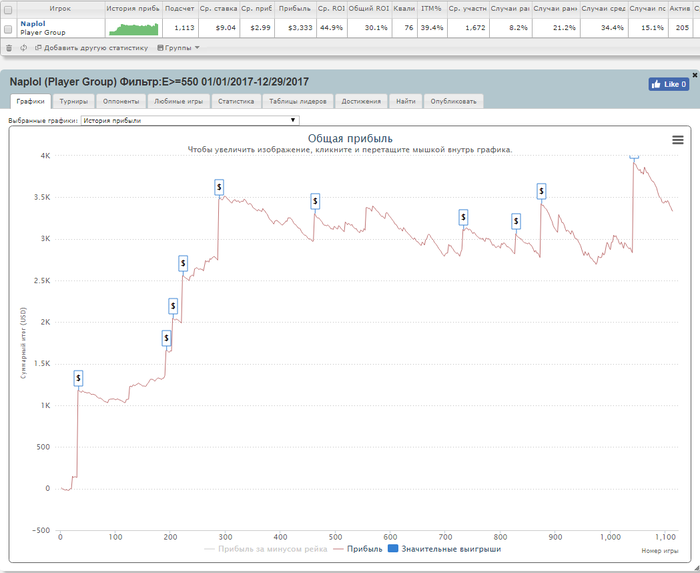Open the Naplol player link
This screenshot has width=700, height=573.
point(33,24)
